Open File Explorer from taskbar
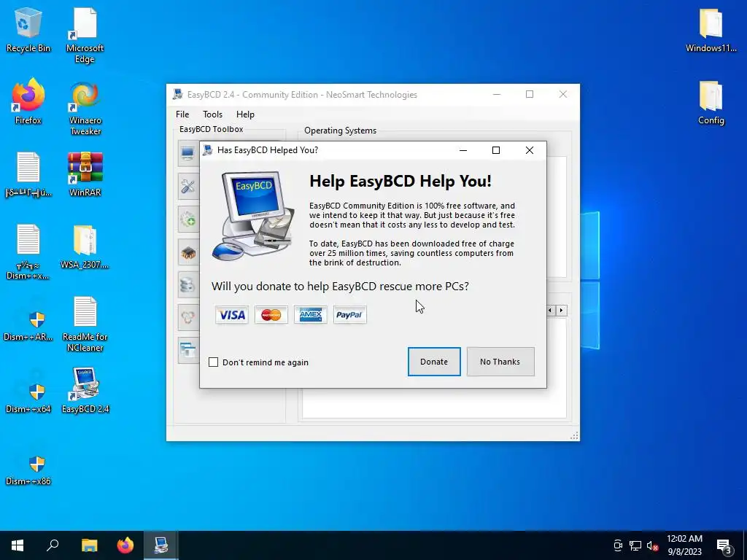Image resolution: width=747 pixels, height=560 pixels. [89, 545]
